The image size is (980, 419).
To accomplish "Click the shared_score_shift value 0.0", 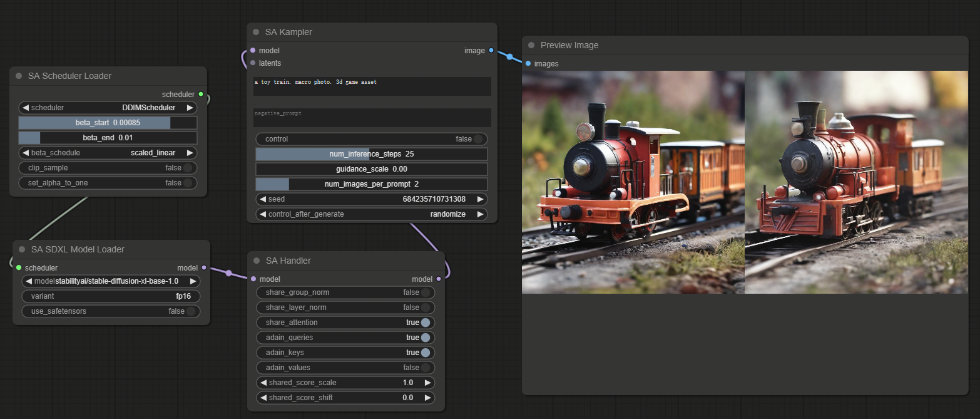I will (x=408, y=398).
